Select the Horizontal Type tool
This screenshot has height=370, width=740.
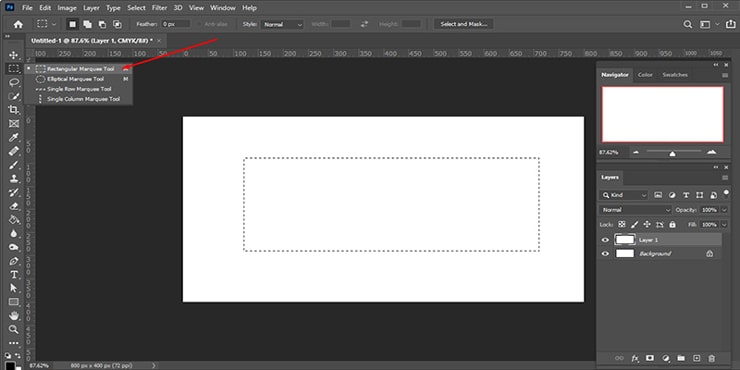pos(14,275)
